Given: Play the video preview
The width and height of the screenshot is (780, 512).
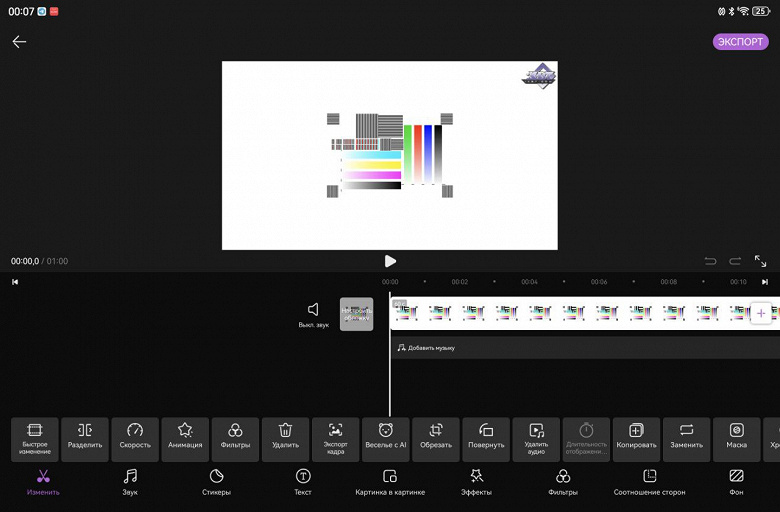Looking at the screenshot, I should click(390, 261).
